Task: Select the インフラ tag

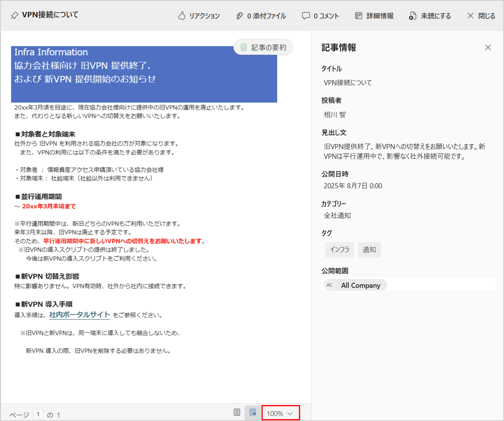Action: pyautogui.click(x=339, y=250)
